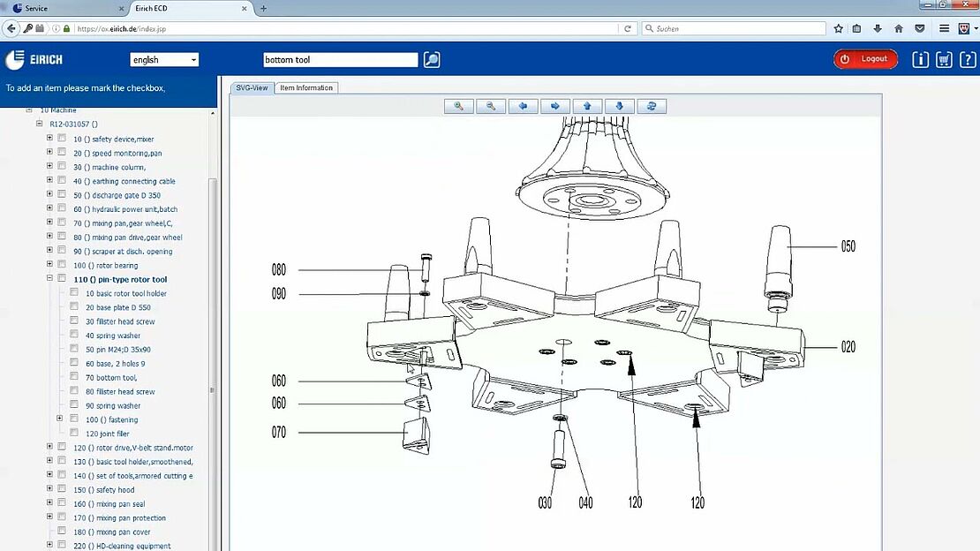
Task: Pan the drawing left with arrow button
Action: tap(523, 106)
